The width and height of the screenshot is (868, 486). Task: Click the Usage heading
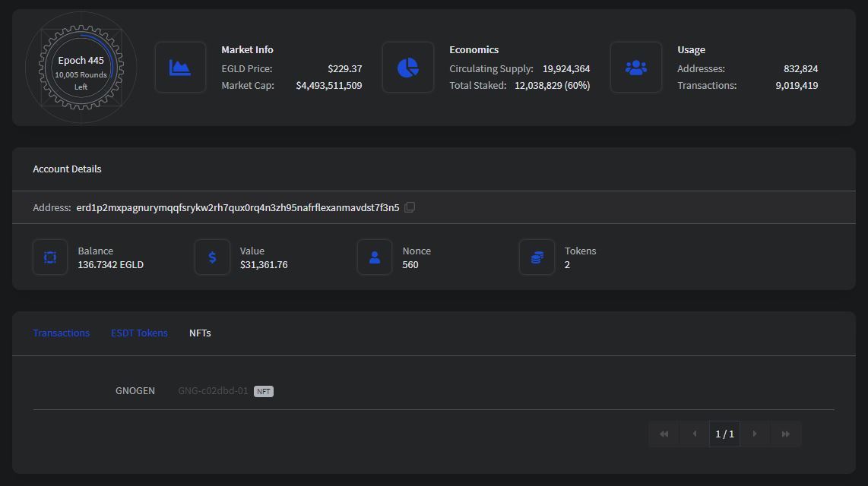click(692, 50)
